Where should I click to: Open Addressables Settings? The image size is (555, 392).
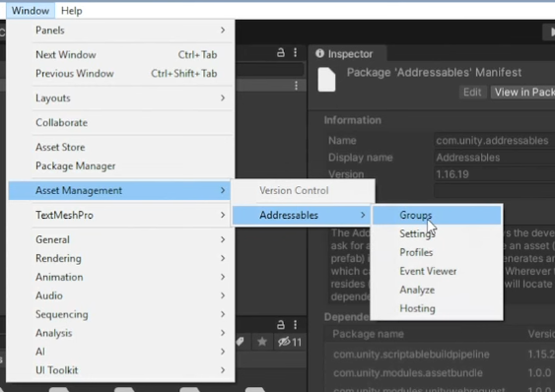pos(437,233)
